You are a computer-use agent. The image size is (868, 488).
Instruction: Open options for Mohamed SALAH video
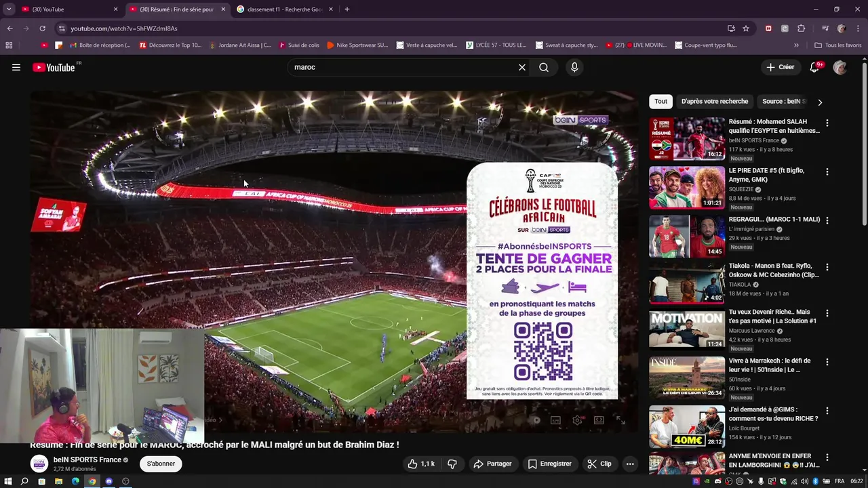point(827,123)
